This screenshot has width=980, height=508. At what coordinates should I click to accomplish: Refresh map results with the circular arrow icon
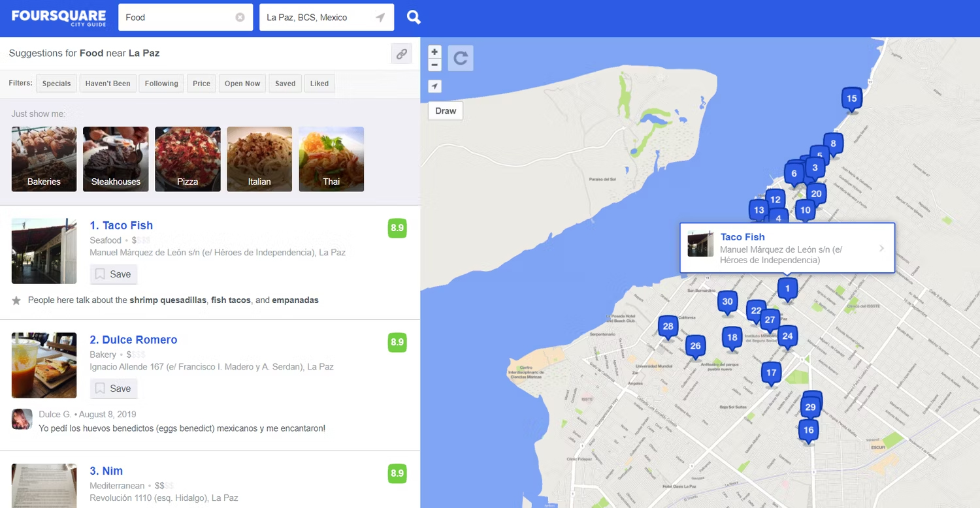461,58
